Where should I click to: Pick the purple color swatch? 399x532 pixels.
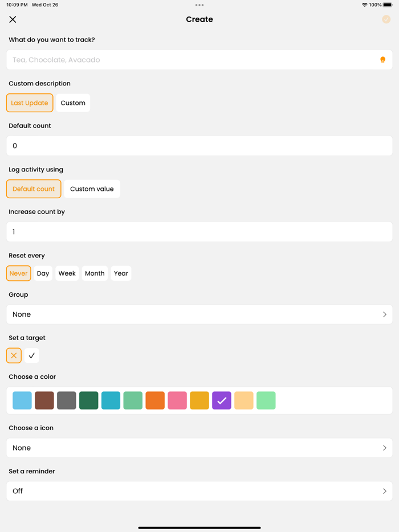pos(221,400)
